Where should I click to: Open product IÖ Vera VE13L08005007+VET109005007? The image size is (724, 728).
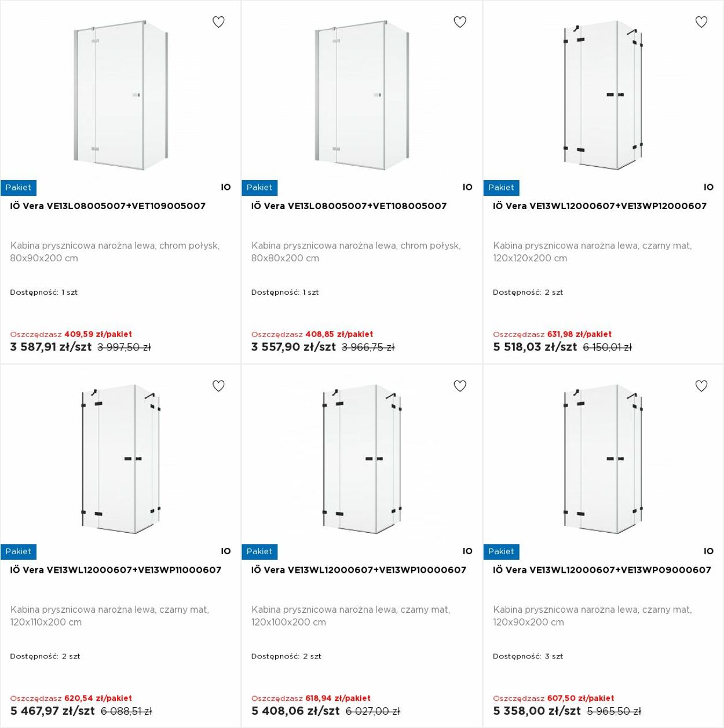(108, 206)
